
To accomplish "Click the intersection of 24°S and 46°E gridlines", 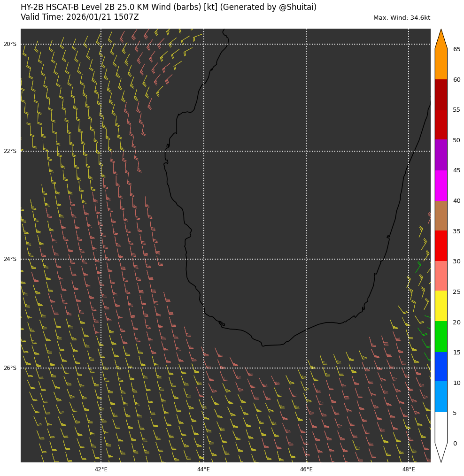I will 306,259.
